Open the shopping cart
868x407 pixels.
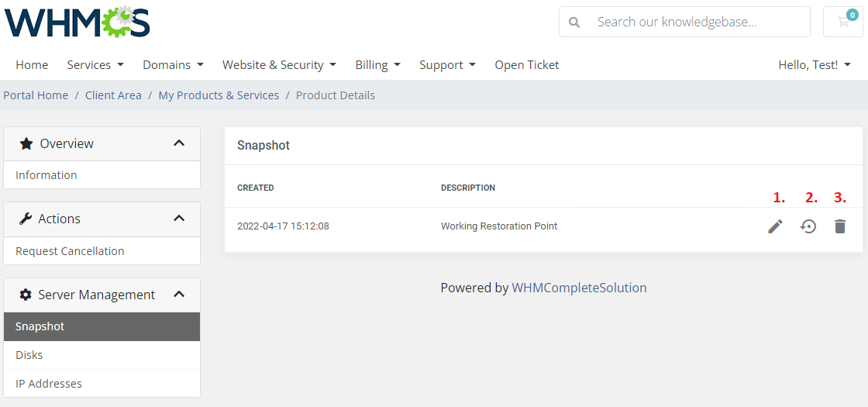(843, 22)
